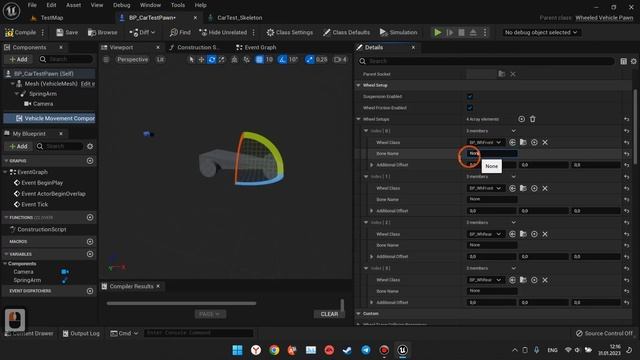The image size is (640, 360).
Task: Toggle grid snapping in viewport
Action: point(259,60)
